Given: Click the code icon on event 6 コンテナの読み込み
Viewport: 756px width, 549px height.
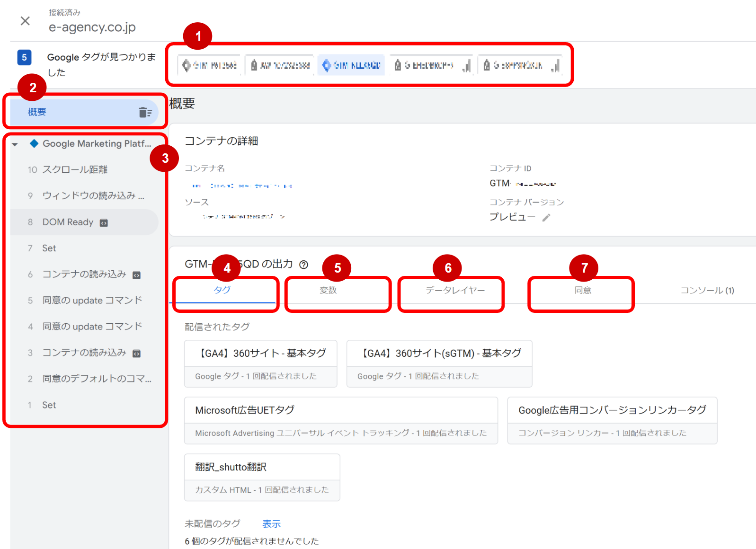Looking at the screenshot, I should click(136, 275).
